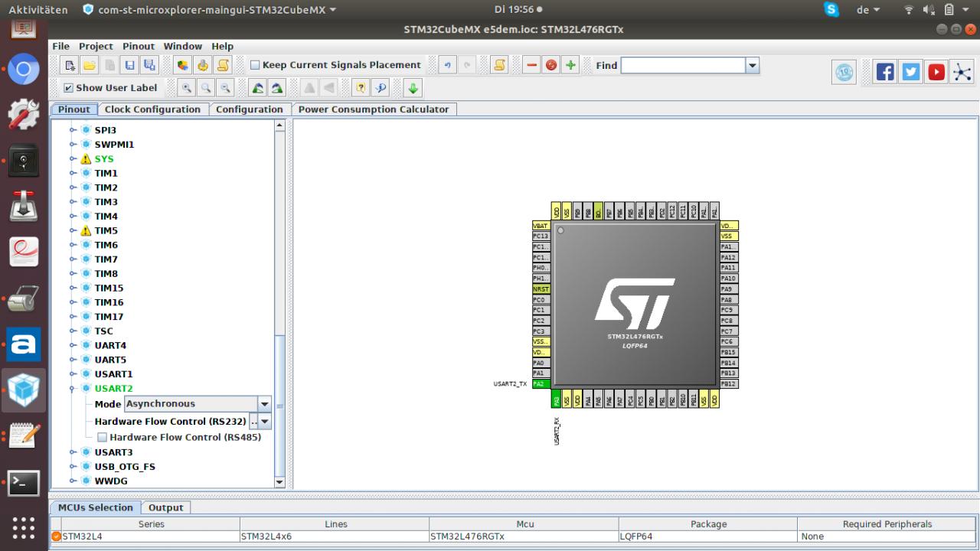Click into the Find input field
Viewport: 980px width, 551px height.
pos(684,66)
